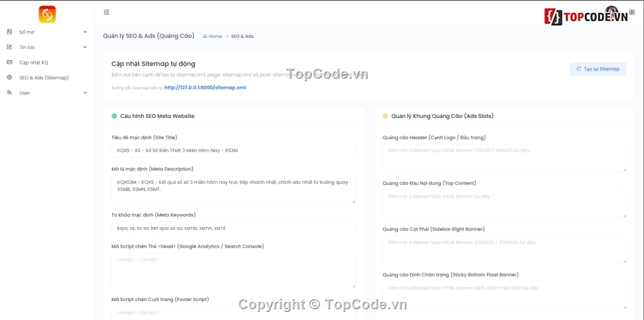
Task: Open the sitemap.xml URL link
Action: point(205,87)
